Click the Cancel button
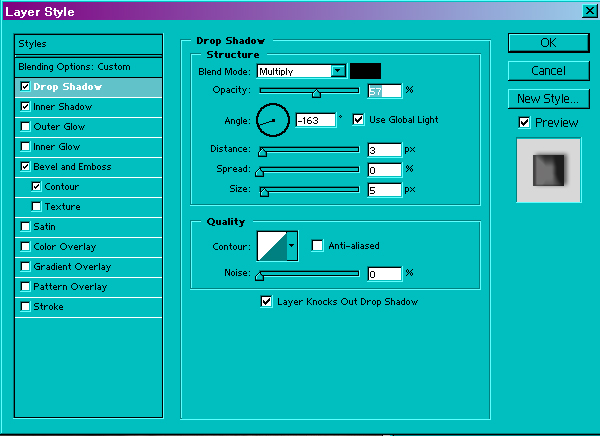Screen dimensions: 600x436 (547, 71)
